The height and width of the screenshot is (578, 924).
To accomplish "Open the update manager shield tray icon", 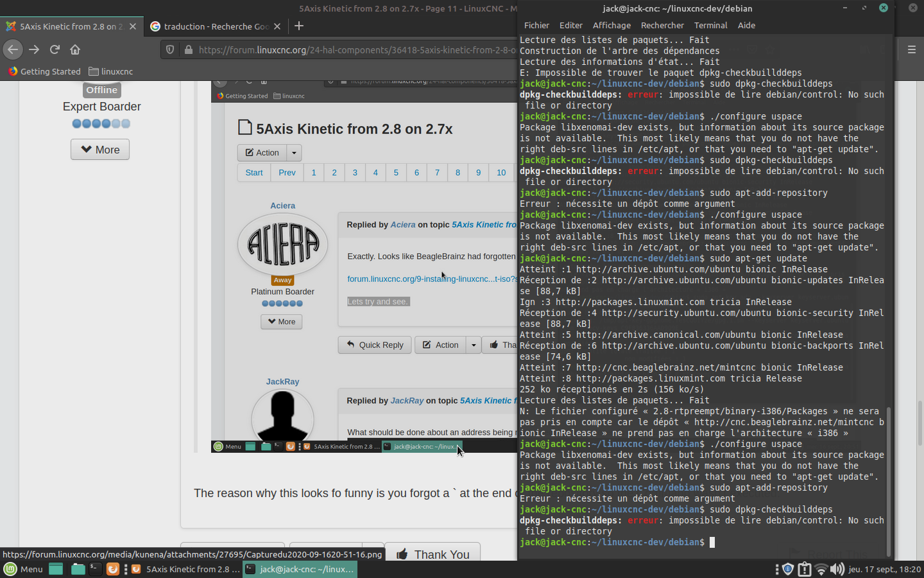I will 788,569.
